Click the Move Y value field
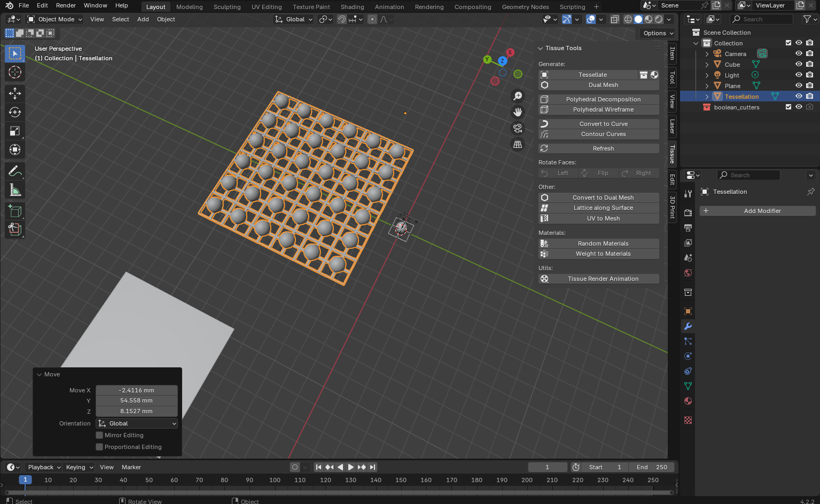820x504 pixels. pyautogui.click(x=137, y=400)
